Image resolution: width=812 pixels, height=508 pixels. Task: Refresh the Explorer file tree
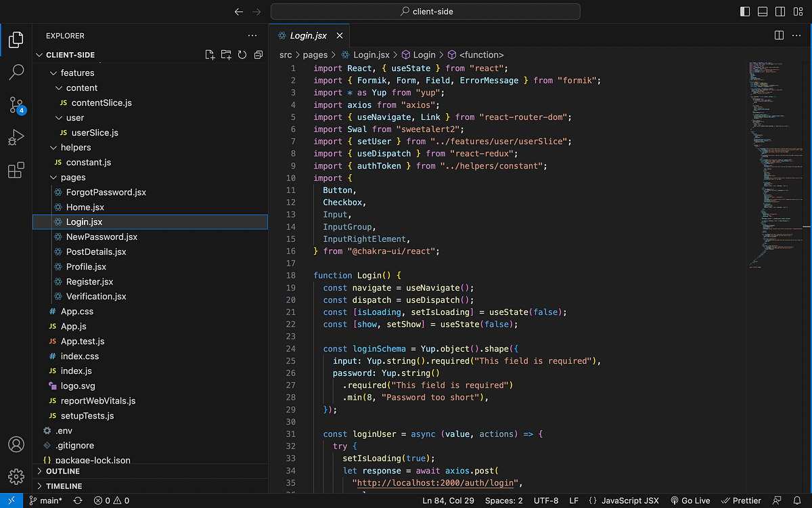click(x=242, y=55)
